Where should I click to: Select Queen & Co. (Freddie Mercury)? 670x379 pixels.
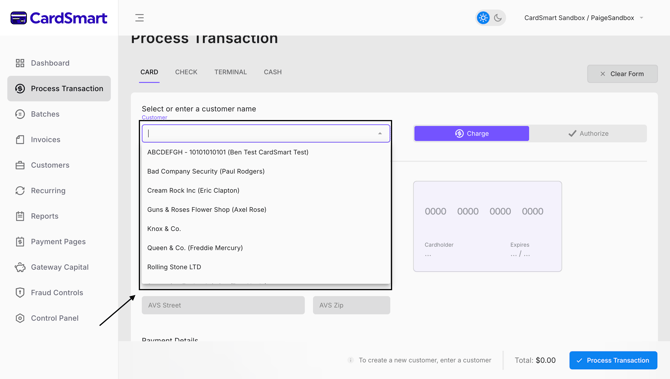(265, 248)
